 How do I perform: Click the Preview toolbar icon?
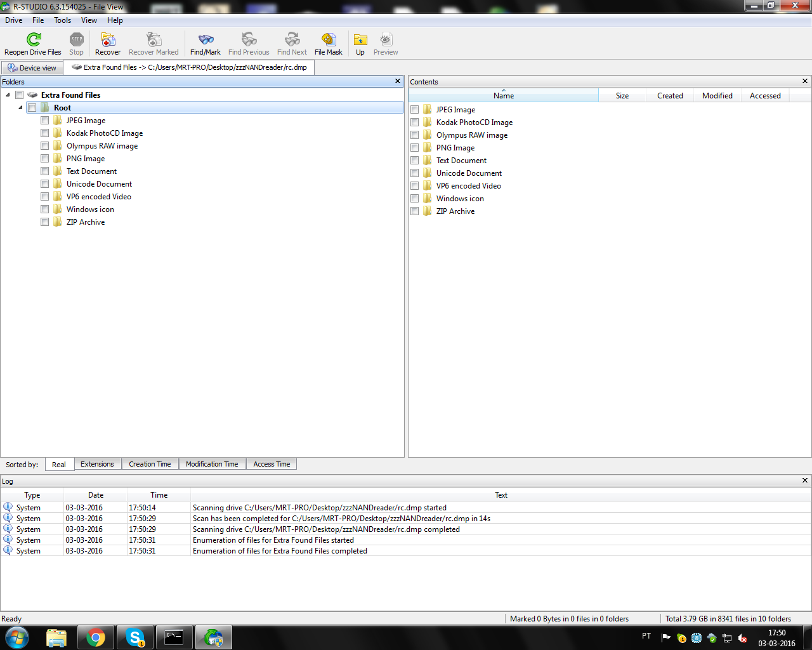pos(386,39)
